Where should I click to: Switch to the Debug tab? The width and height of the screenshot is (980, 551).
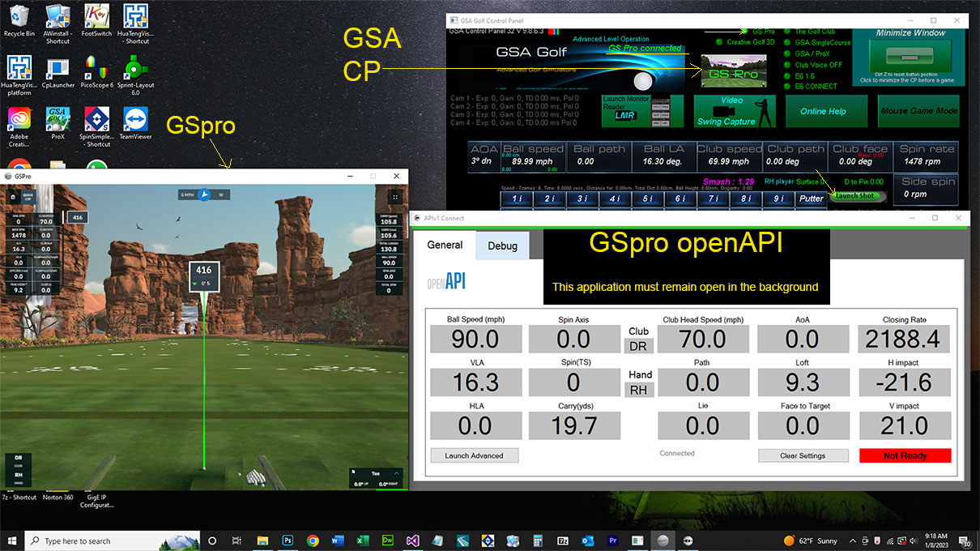pos(502,246)
